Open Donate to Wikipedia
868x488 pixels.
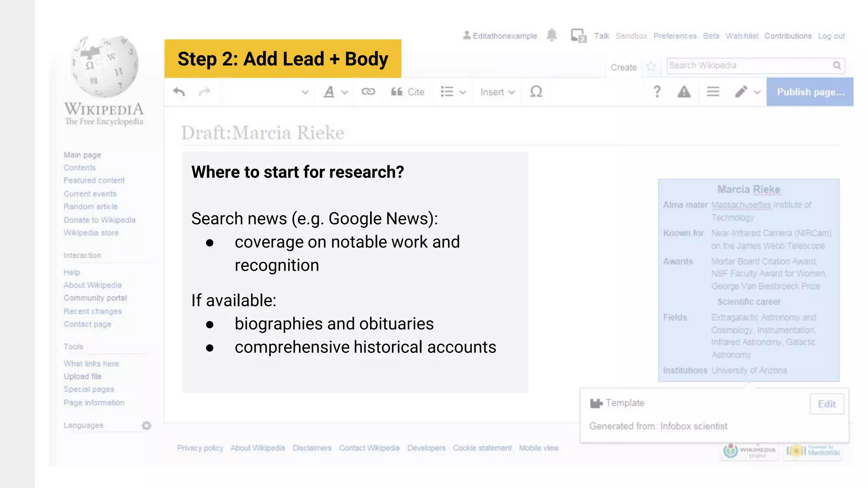(x=100, y=220)
